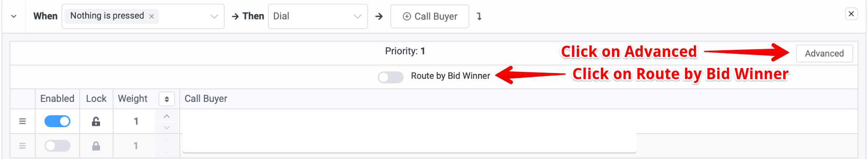Click the closed padlock in the second row
Image resolution: width=868 pixels, height=159 pixels.
[x=96, y=146]
